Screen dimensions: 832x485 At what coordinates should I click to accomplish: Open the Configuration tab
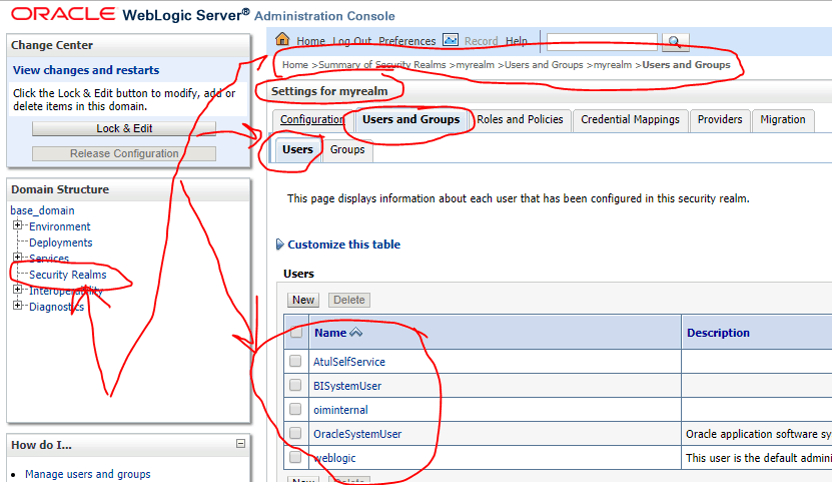pos(311,119)
